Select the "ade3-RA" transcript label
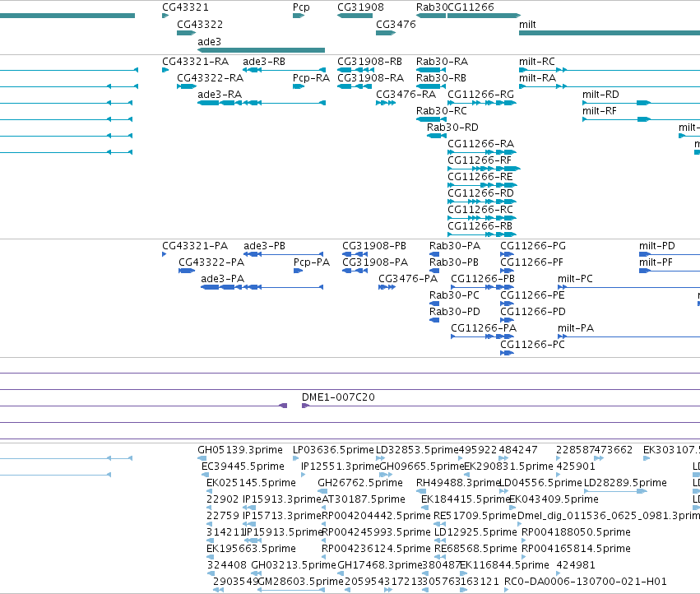Viewport: 700px width, 594px height. tap(220, 95)
